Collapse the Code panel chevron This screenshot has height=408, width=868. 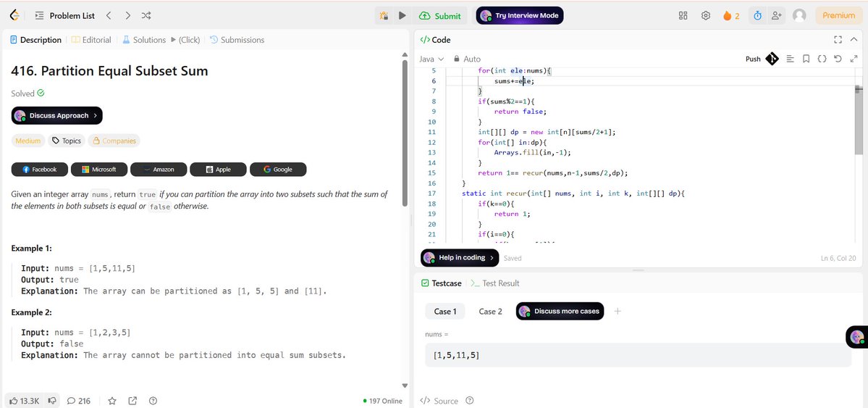(x=855, y=40)
